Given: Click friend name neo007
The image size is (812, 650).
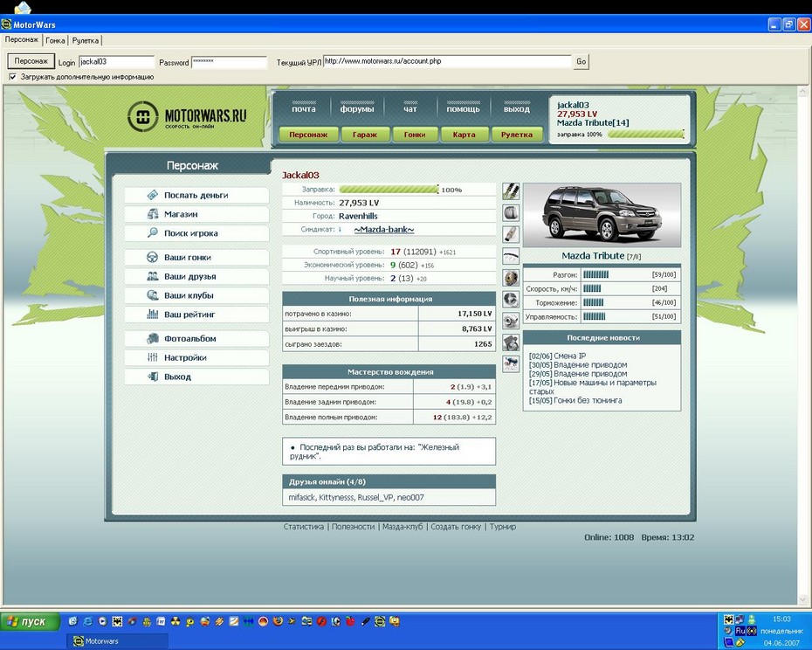Looking at the screenshot, I should point(410,498).
